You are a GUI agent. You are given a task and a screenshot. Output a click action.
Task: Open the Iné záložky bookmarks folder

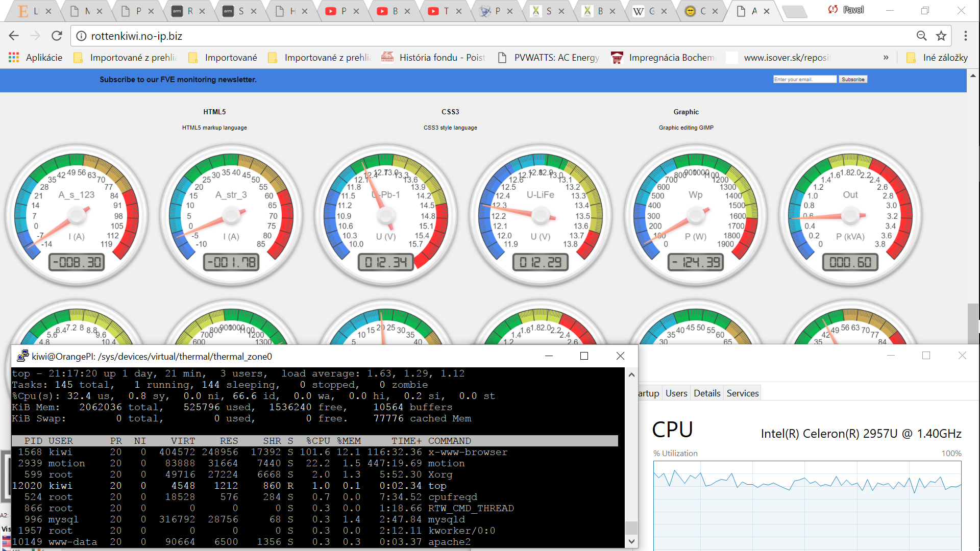(937, 58)
